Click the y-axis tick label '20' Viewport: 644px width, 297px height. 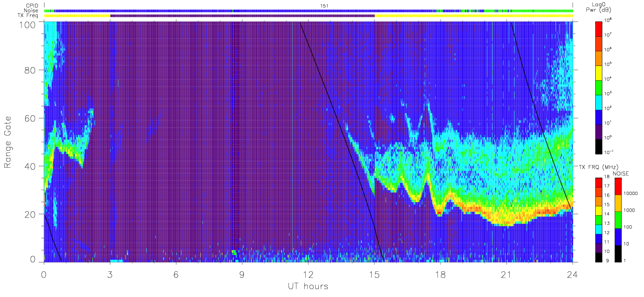coord(30,214)
